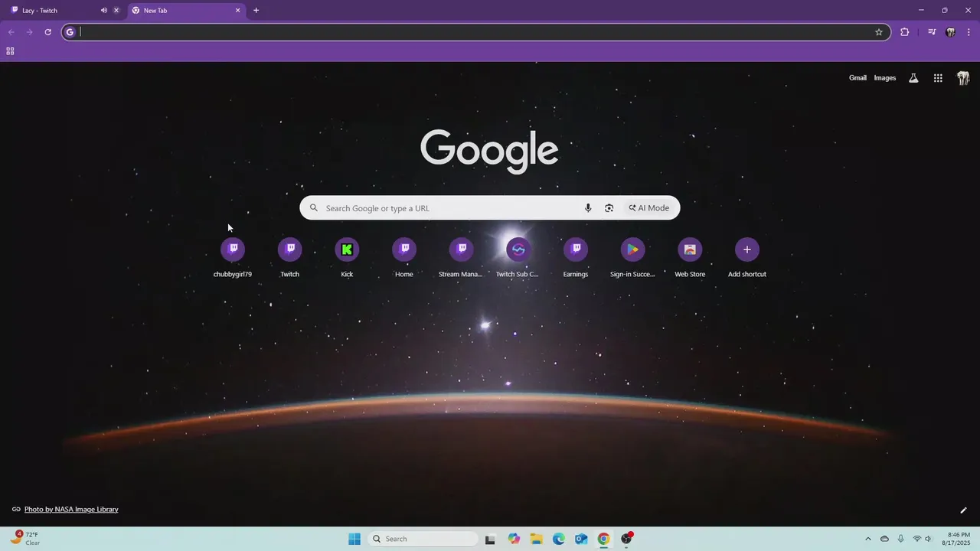Open the apps grid in bookmarks bar
This screenshot has width=980, height=551.
[x=10, y=51]
